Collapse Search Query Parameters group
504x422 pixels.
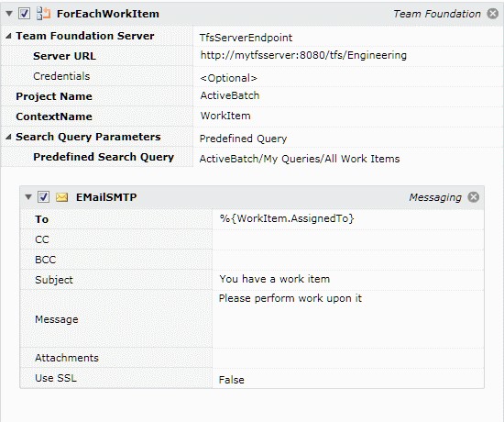(8, 137)
